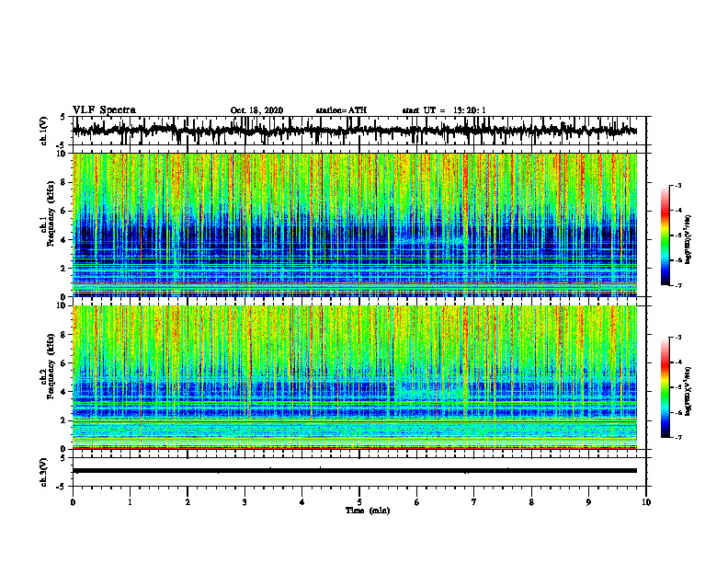Click the "10" kHz tick on ch.2 spectrogram
Screen dimensions: 728x563
(x=63, y=305)
